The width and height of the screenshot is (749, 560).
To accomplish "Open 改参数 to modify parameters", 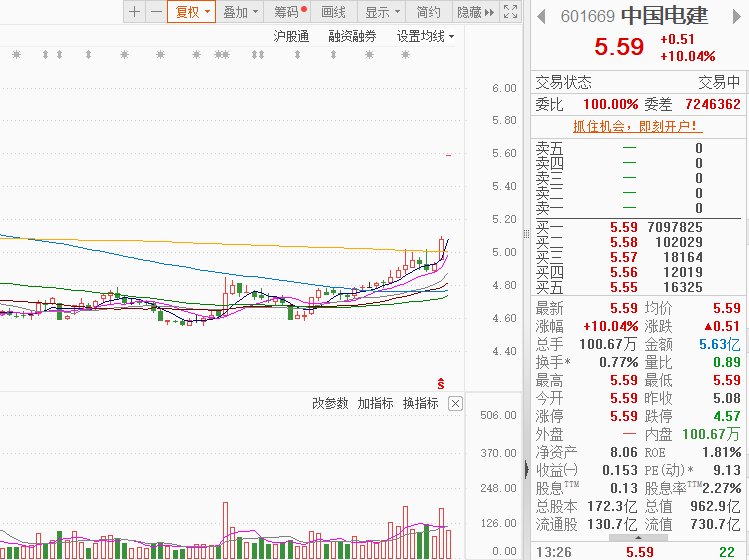I will 330,403.
